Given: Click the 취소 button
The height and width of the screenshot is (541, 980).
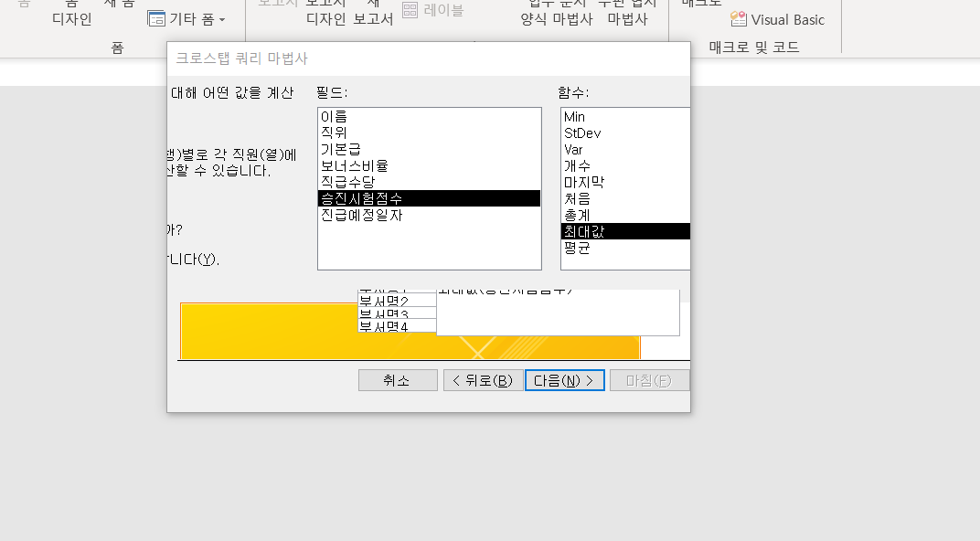Looking at the screenshot, I should [x=398, y=380].
